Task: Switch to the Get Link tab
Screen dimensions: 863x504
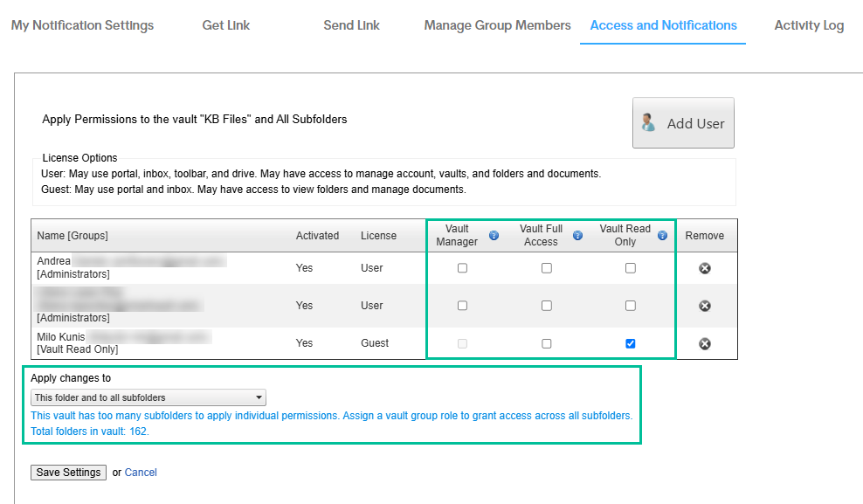Action: pyautogui.click(x=225, y=25)
